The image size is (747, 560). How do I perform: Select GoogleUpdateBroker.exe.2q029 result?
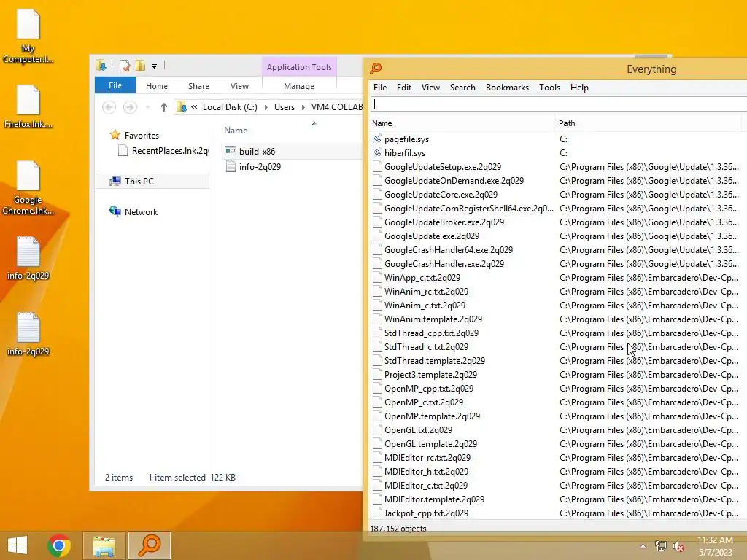[444, 222]
